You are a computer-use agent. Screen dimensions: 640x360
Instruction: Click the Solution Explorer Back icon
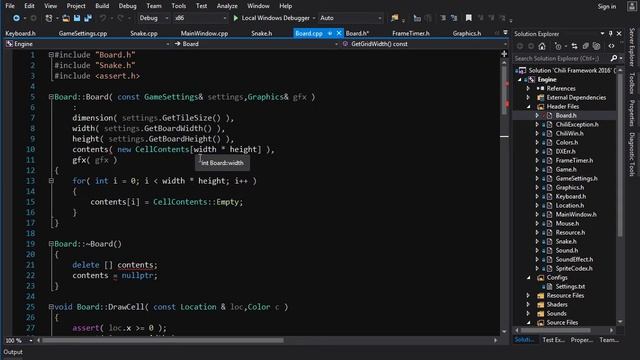tap(520, 46)
